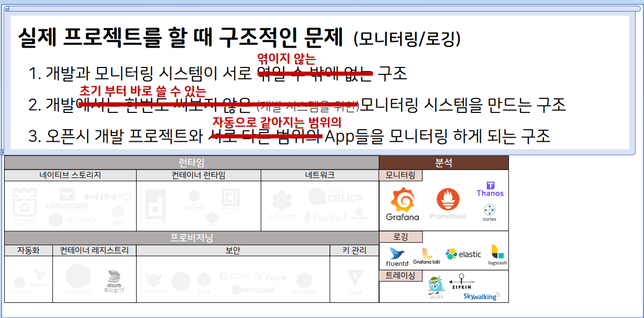The image size is (644, 318).
Task: Click the '모니터링' label box
Action: [x=401, y=175]
